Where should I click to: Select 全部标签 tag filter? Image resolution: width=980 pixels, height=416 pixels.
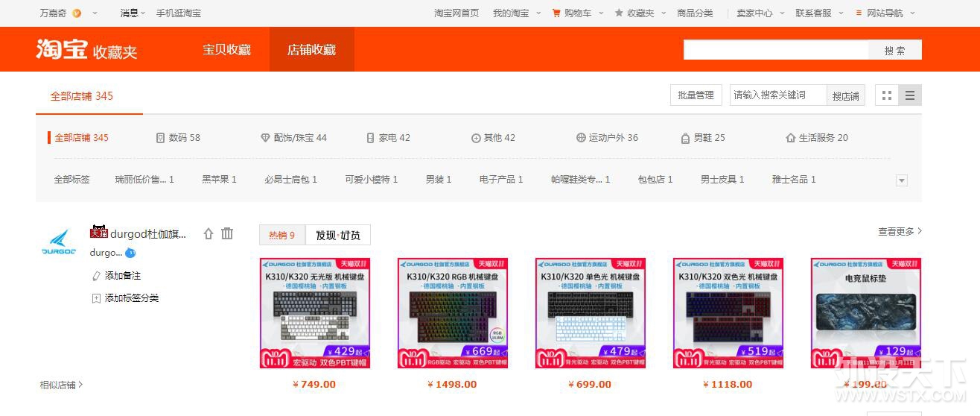(x=71, y=180)
